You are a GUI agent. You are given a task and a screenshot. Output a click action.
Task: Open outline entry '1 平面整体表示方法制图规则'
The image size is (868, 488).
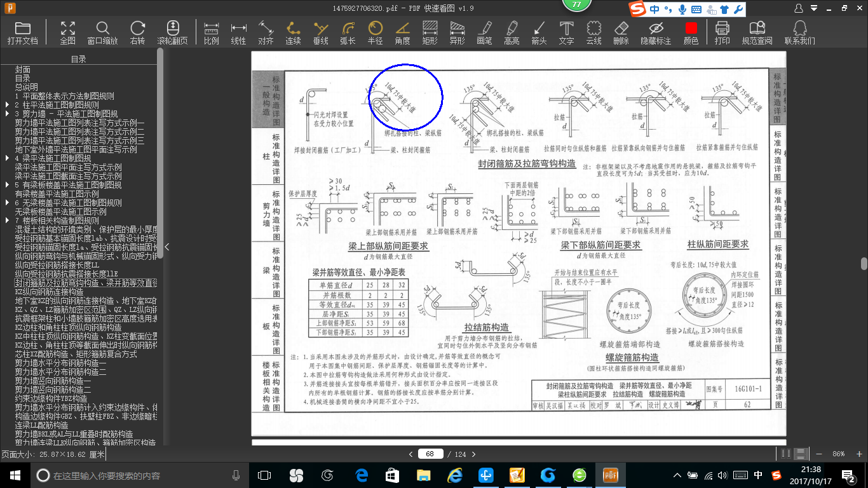pos(64,96)
